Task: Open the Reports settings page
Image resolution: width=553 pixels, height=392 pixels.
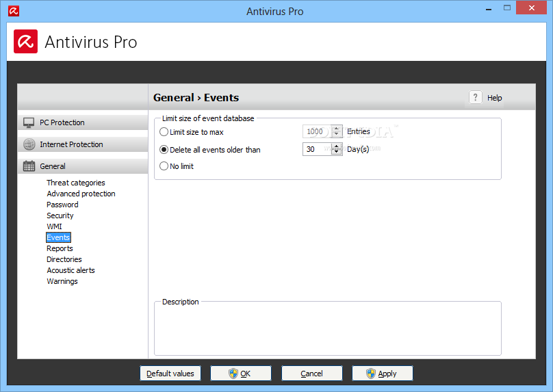Action: (x=60, y=248)
